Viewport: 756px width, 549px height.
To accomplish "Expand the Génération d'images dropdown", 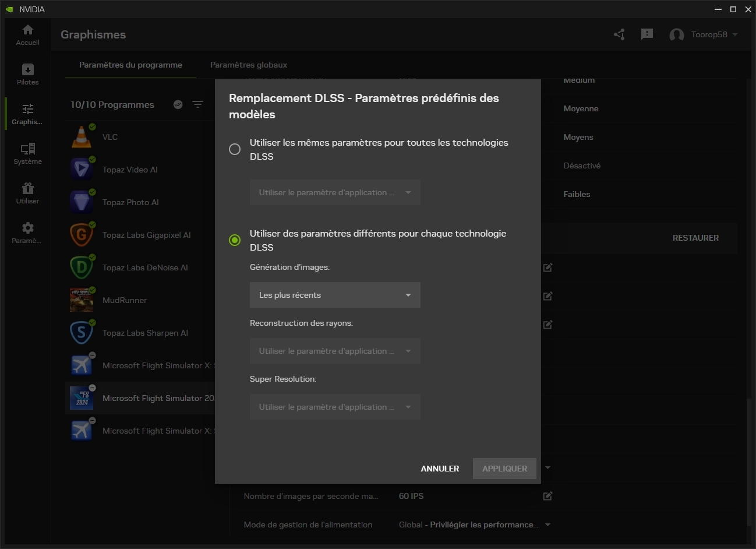I will 335,295.
